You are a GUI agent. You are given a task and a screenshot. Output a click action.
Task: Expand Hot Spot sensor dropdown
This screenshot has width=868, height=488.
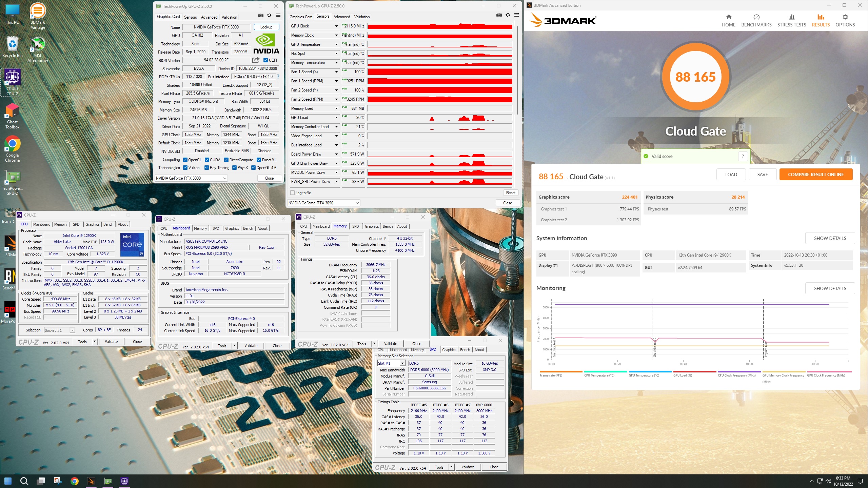[x=336, y=54]
